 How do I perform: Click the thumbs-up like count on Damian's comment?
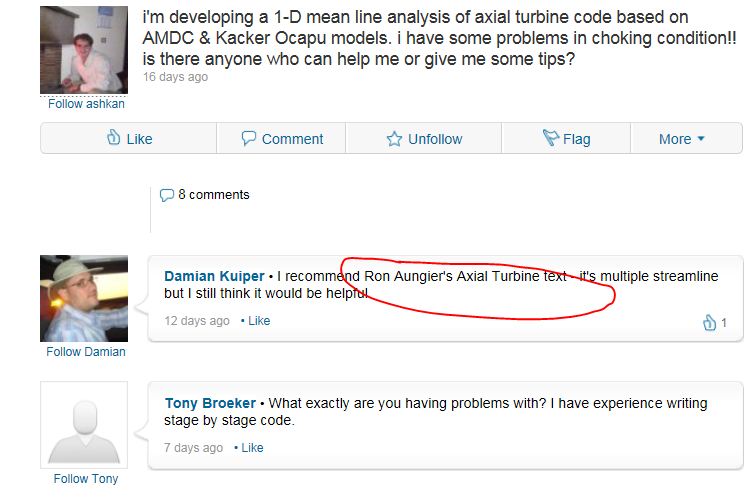click(714, 322)
